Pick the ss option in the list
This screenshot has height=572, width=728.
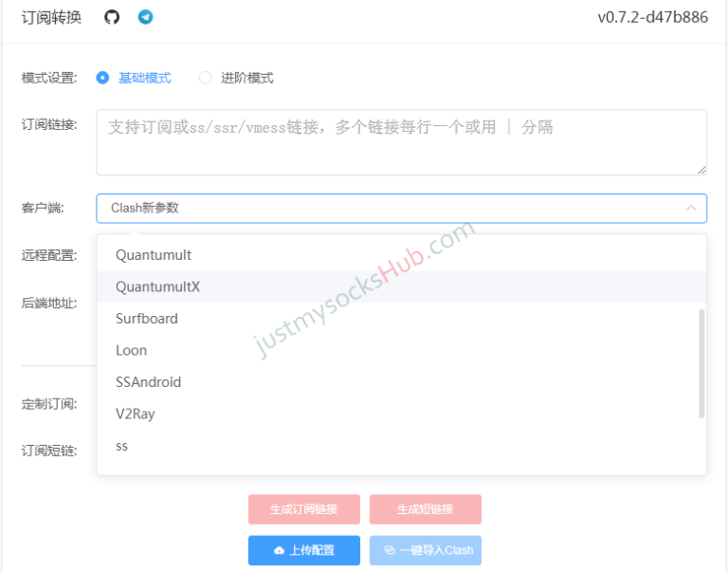pyautogui.click(x=122, y=446)
